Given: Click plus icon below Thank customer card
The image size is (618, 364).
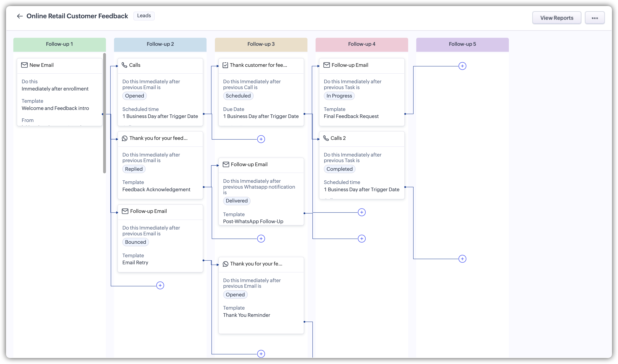Looking at the screenshot, I should (261, 139).
